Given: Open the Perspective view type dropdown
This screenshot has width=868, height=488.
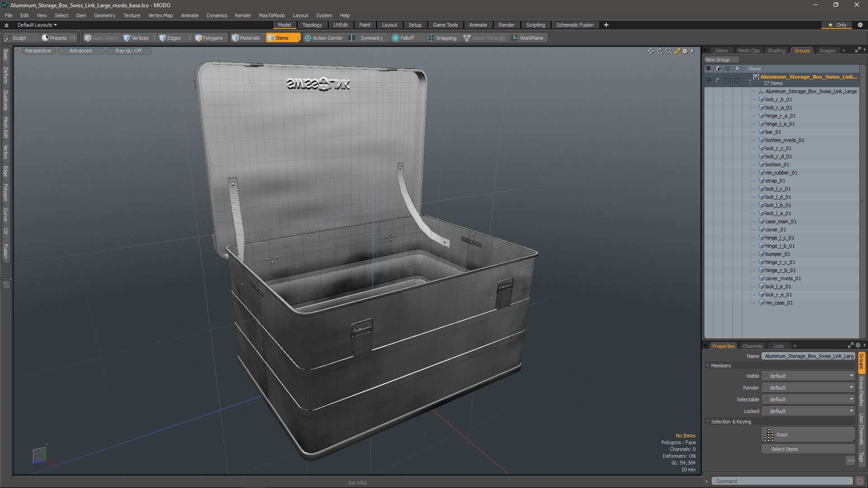Looking at the screenshot, I should [38, 51].
